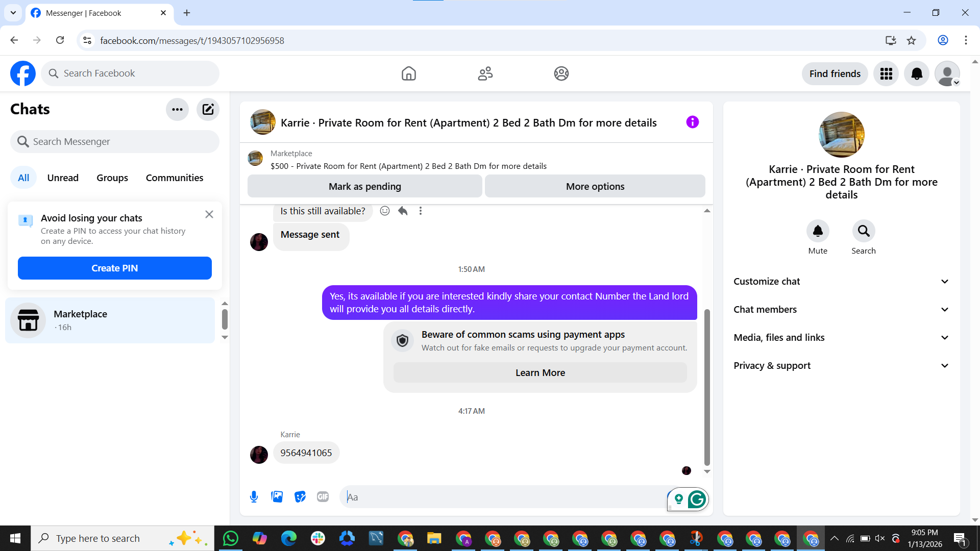980x551 pixels.
Task: Open the GIF picker icon
Action: 323,497
